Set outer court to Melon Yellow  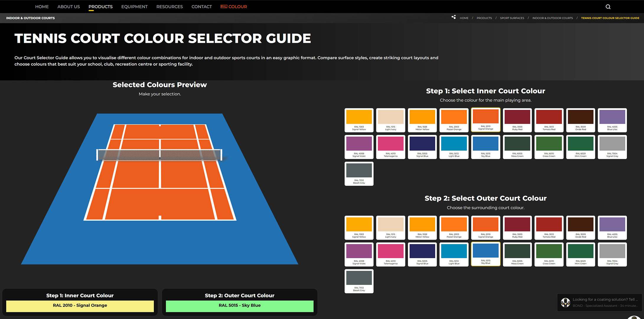click(x=422, y=228)
